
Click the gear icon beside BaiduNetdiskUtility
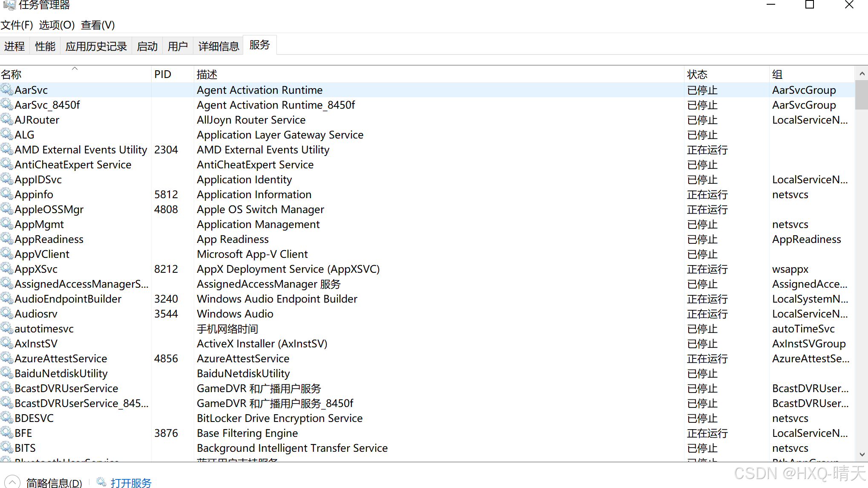(x=7, y=373)
